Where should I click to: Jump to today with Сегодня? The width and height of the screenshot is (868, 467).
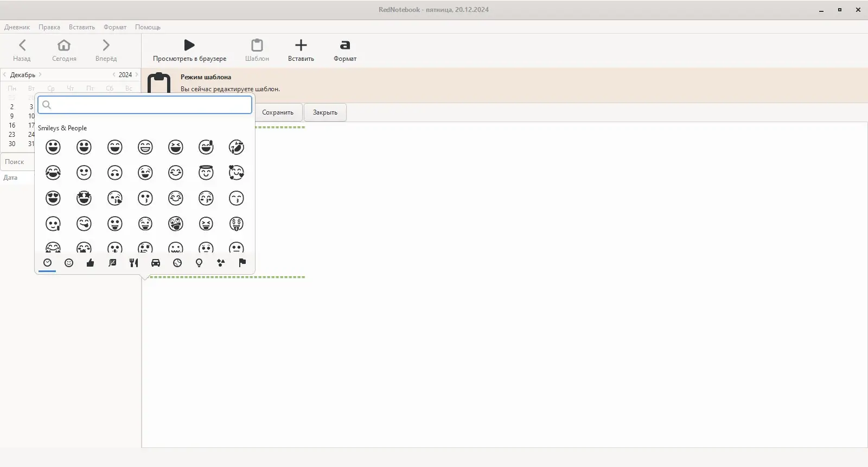[64, 51]
